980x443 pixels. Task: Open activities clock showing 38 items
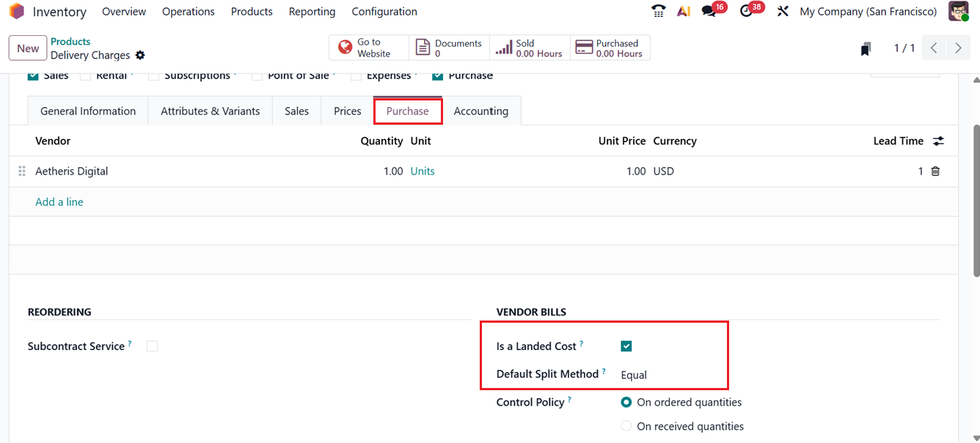[x=747, y=11]
